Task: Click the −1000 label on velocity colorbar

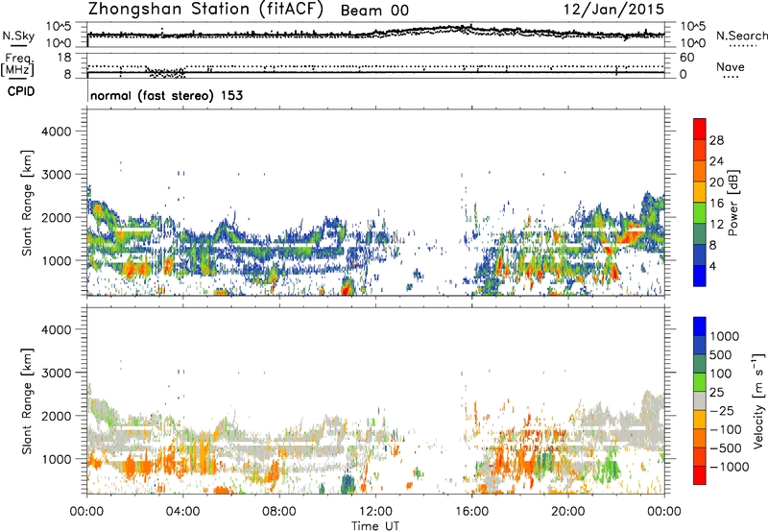Action: [730, 467]
